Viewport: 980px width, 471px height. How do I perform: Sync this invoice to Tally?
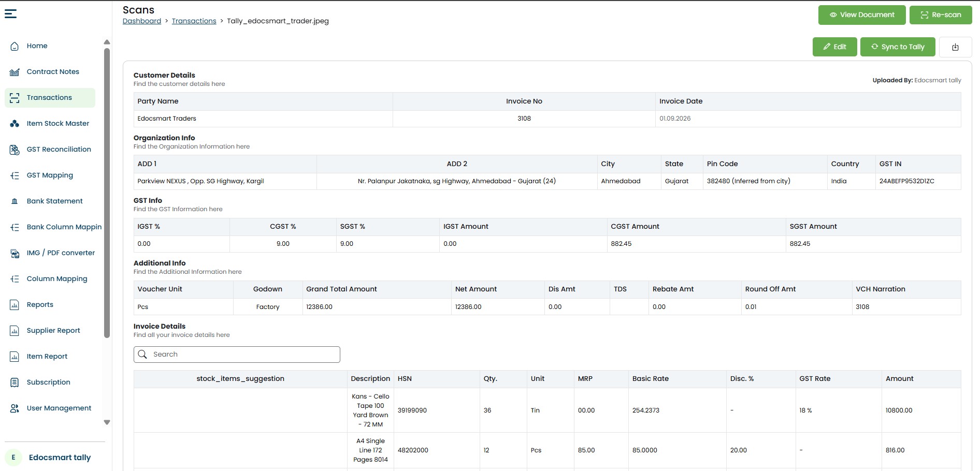click(x=898, y=47)
